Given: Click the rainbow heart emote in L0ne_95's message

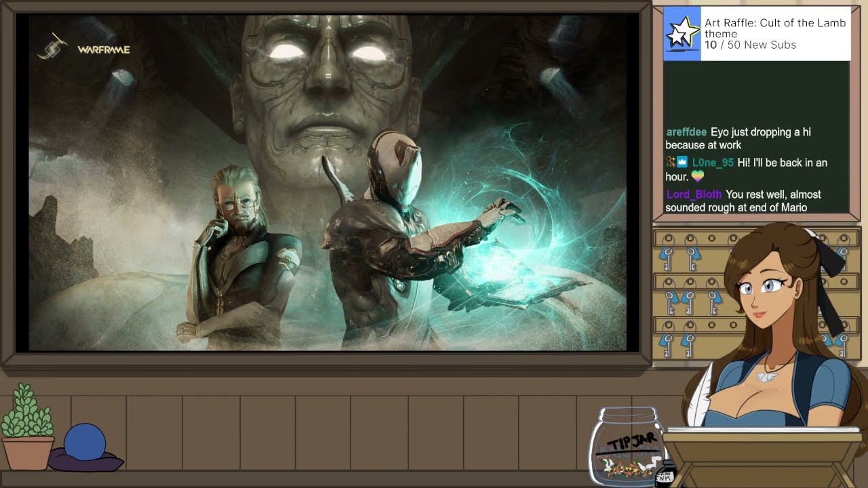Looking at the screenshot, I should pyautogui.click(x=697, y=176).
